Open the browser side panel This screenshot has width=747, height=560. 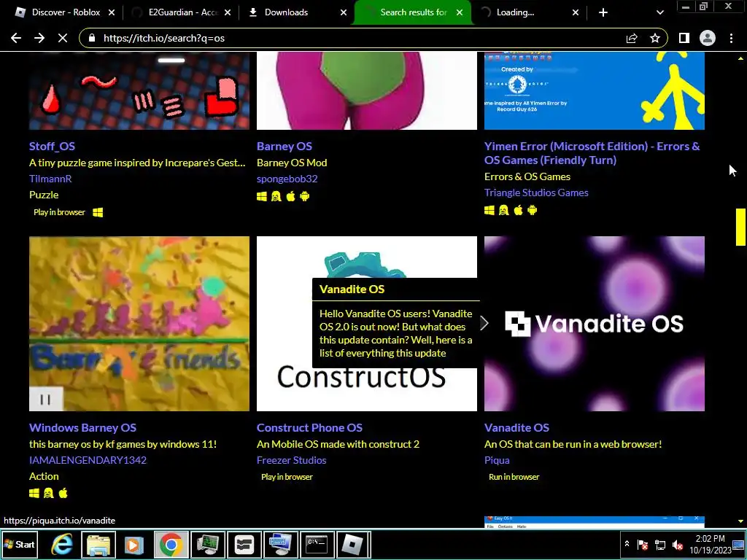click(x=684, y=38)
